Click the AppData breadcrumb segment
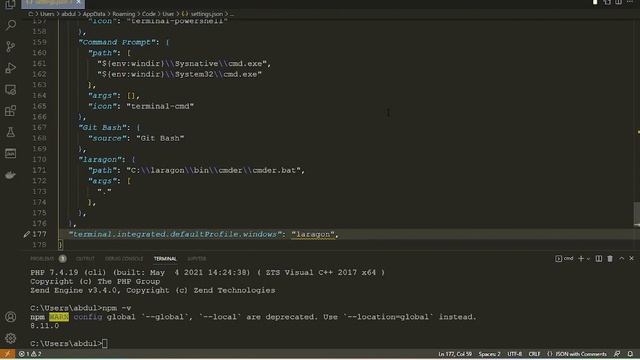The image size is (640, 360). coord(94,14)
